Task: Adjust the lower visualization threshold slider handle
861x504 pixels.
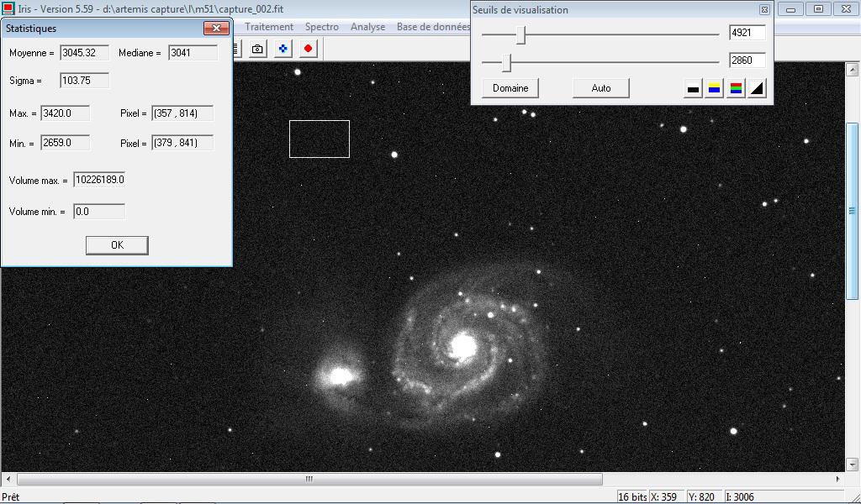Action: click(x=507, y=62)
